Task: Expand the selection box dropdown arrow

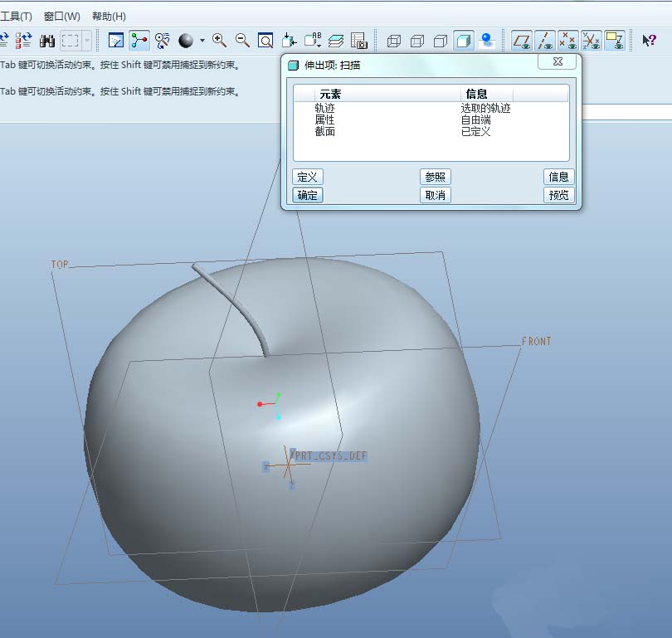Action: (x=87, y=40)
